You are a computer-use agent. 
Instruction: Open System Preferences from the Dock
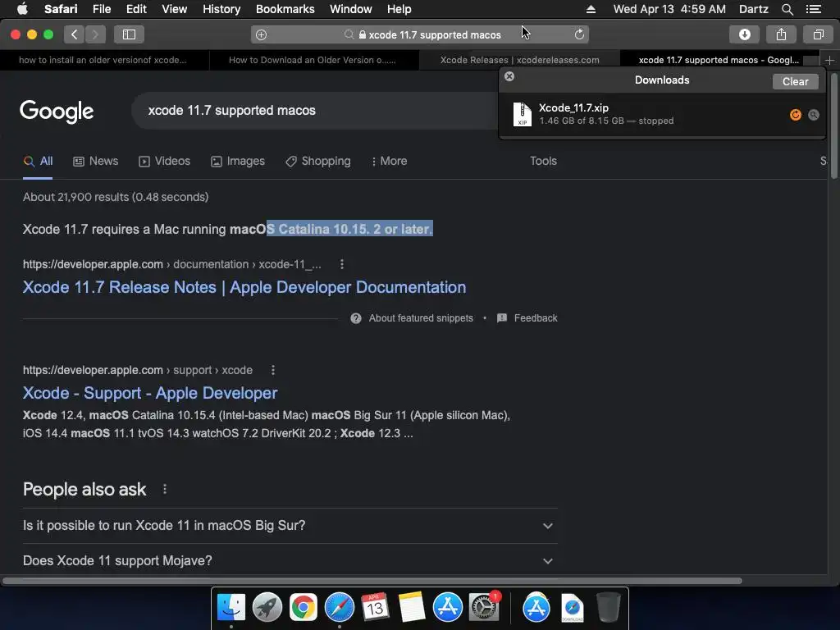(x=484, y=608)
